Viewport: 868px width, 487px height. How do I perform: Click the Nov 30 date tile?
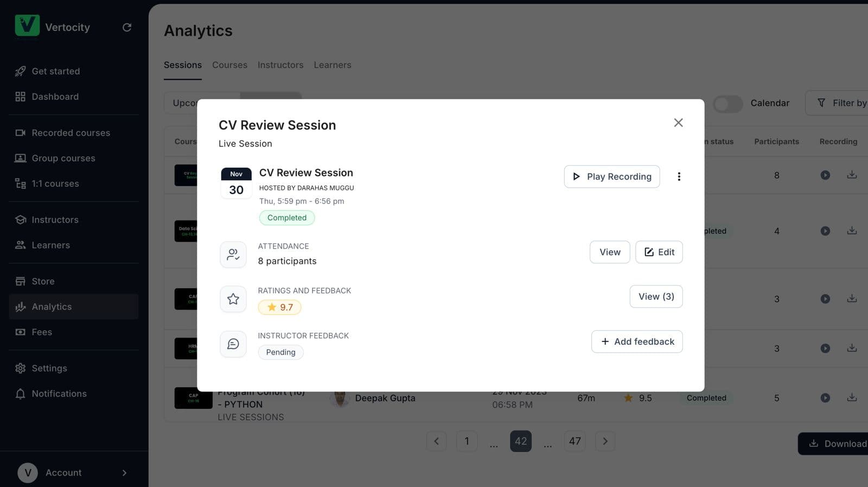(x=237, y=183)
